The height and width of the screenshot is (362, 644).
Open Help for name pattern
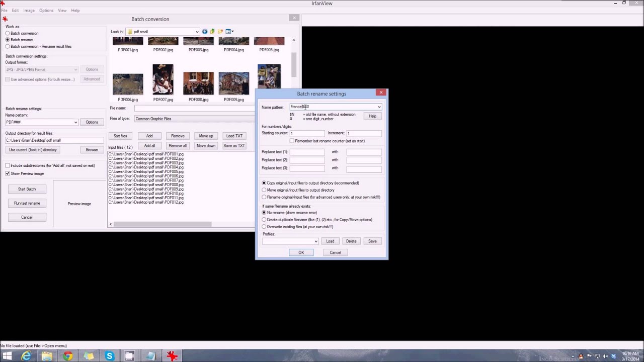pyautogui.click(x=372, y=116)
